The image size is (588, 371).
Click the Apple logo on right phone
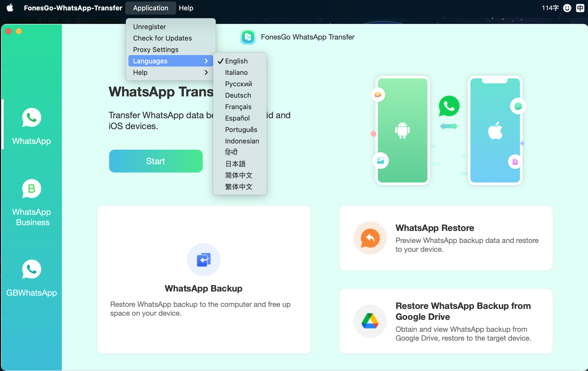[495, 130]
